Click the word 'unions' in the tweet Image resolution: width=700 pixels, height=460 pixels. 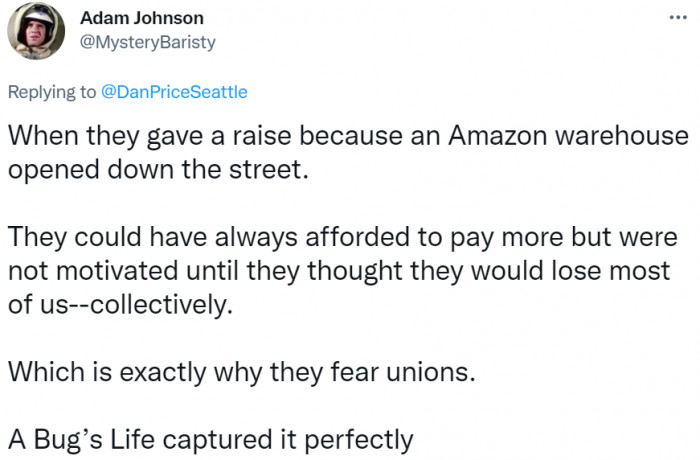point(427,372)
